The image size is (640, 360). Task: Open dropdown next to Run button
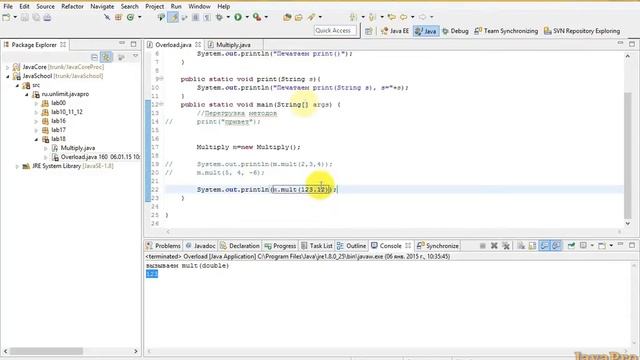click(247, 17)
